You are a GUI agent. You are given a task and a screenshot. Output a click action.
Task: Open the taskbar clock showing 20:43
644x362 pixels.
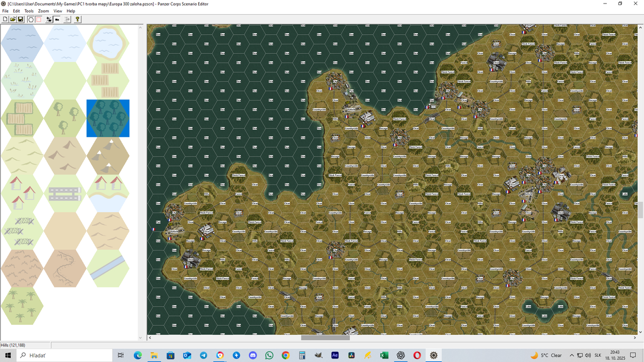[x=615, y=355]
